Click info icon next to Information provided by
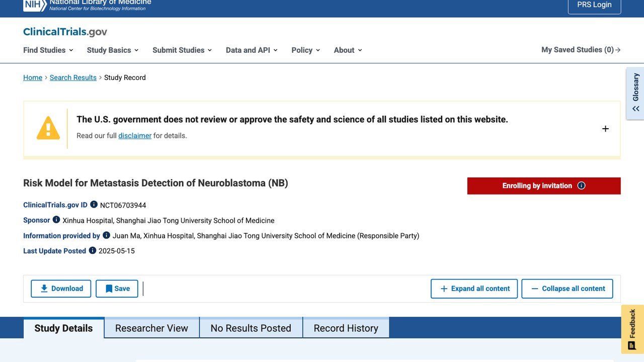644x362 pixels. pos(106,235)
